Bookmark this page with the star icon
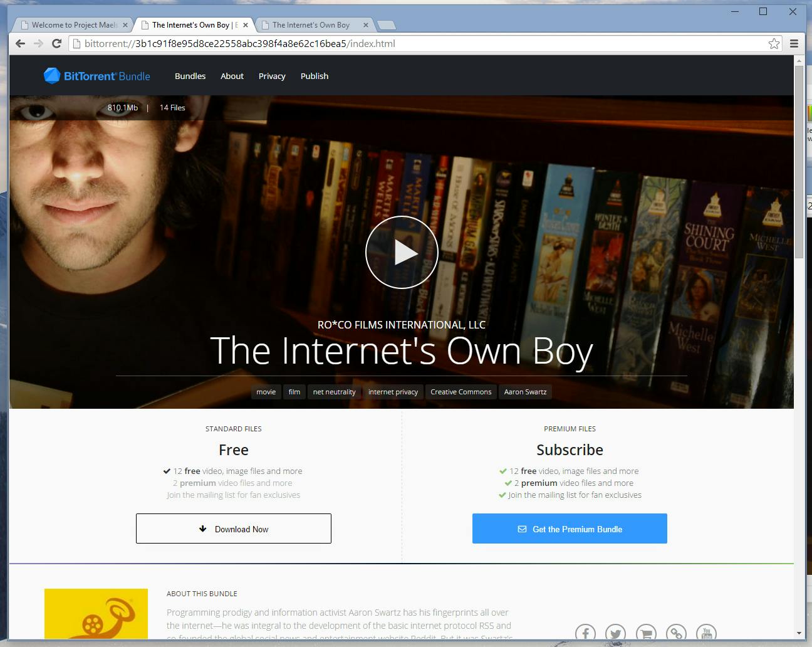812x647 pixels. point(774,43)
